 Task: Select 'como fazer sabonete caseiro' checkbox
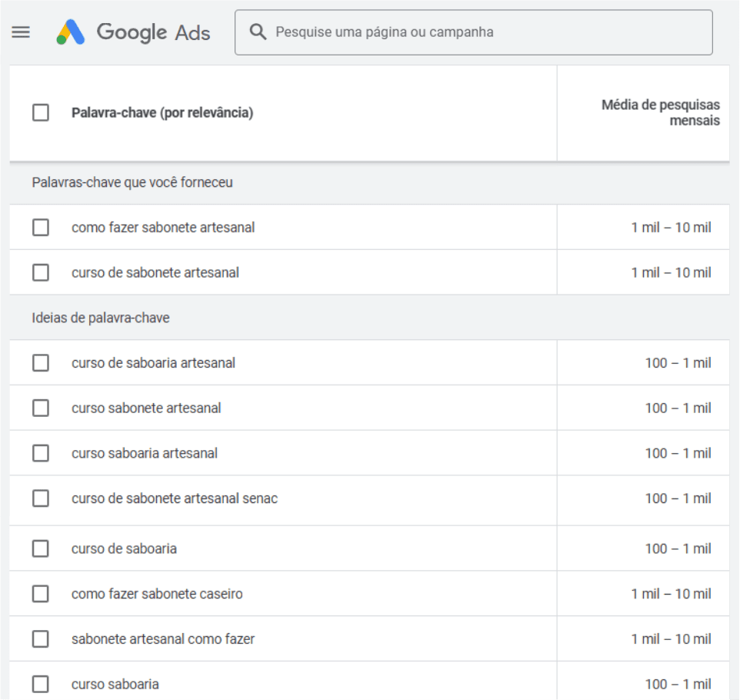[x=41, y=594]
